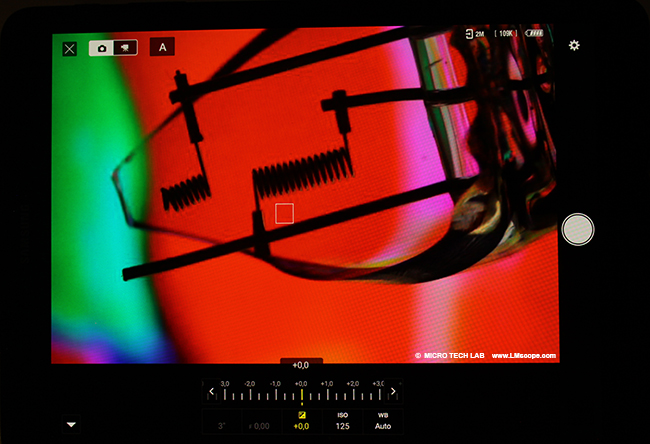Close the remote shooting view with X
The image size is (650, 444).
pyautogui.click(x=69, y=48)
